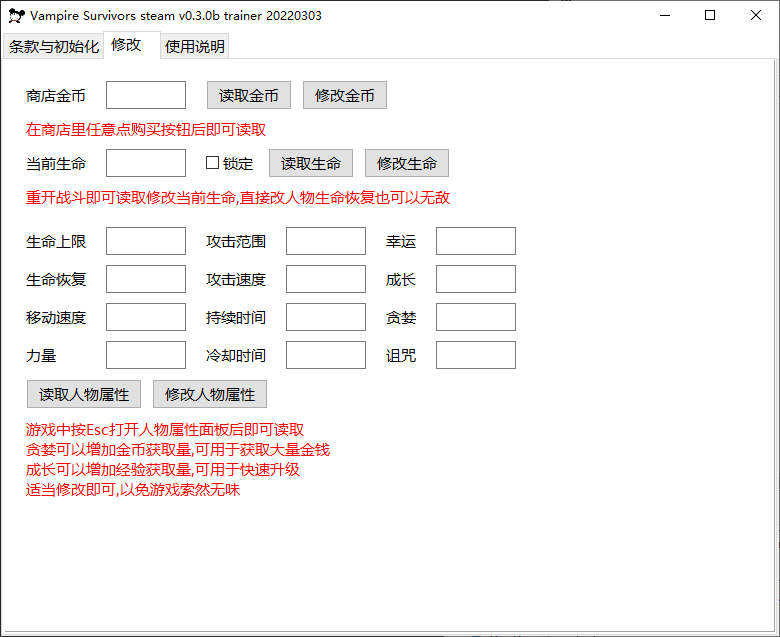Screen dimensions: 780x637
Task: Click the 当前生命 text box
Action: coord(146,163)
